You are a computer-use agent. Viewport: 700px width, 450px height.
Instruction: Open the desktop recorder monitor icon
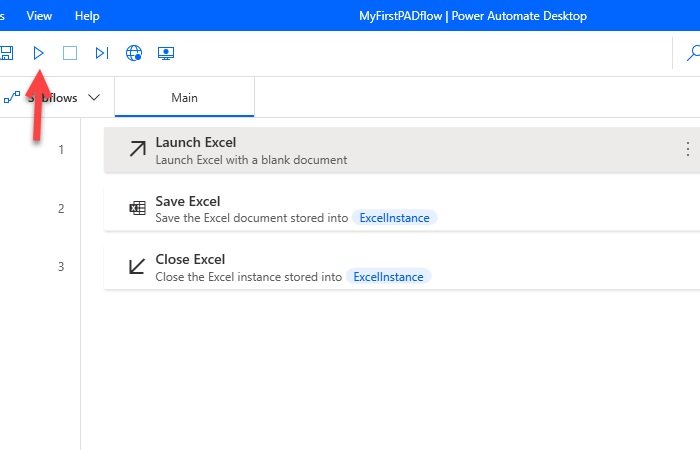click(x=166, y=53)
